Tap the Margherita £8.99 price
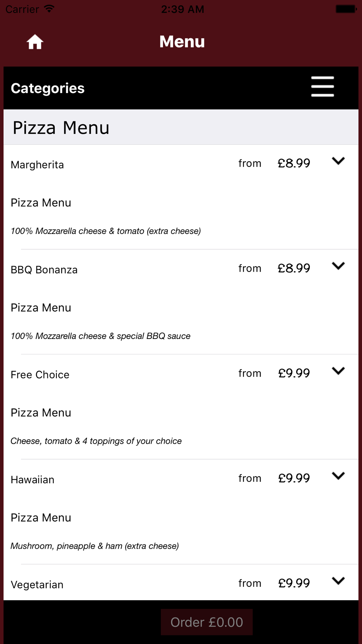The width and height of the screenshot is (362, 644). point(294,163)
